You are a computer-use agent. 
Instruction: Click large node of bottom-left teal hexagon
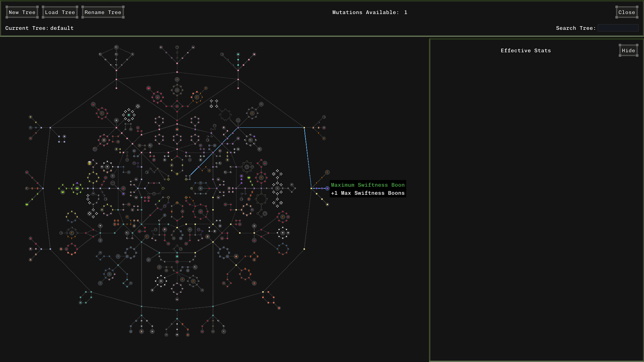(80, 303)
